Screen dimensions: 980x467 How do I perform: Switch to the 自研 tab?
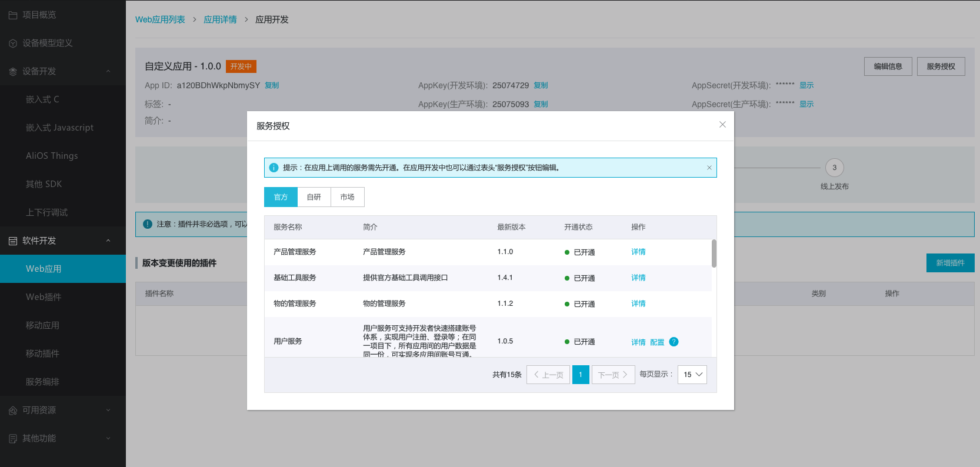pos(314,197)
